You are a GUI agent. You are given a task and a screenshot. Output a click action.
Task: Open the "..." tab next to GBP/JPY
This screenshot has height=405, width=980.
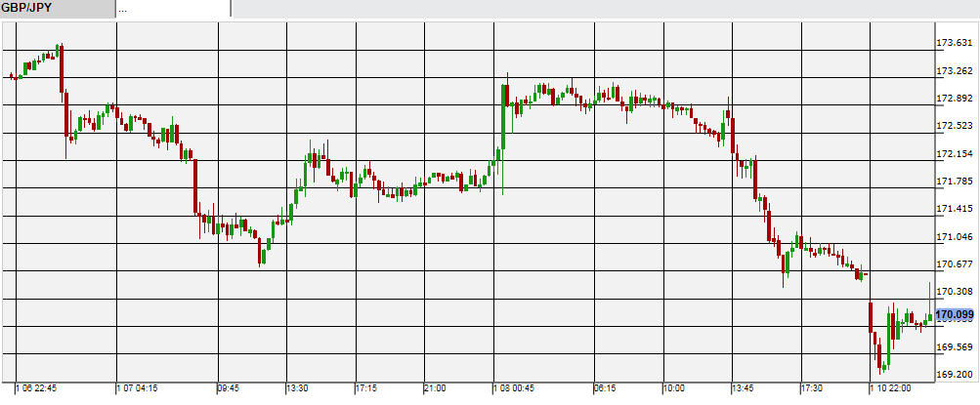[172, 9]
